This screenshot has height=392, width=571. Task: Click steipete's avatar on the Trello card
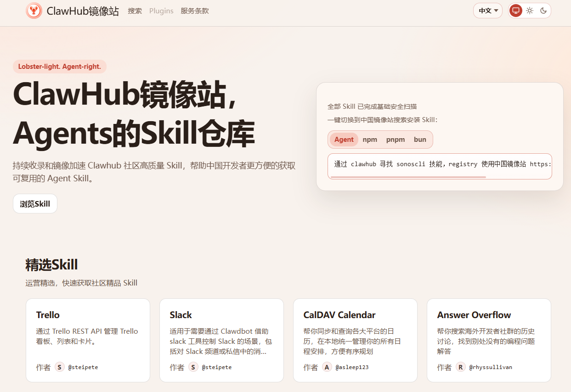(x=59, y=367)
